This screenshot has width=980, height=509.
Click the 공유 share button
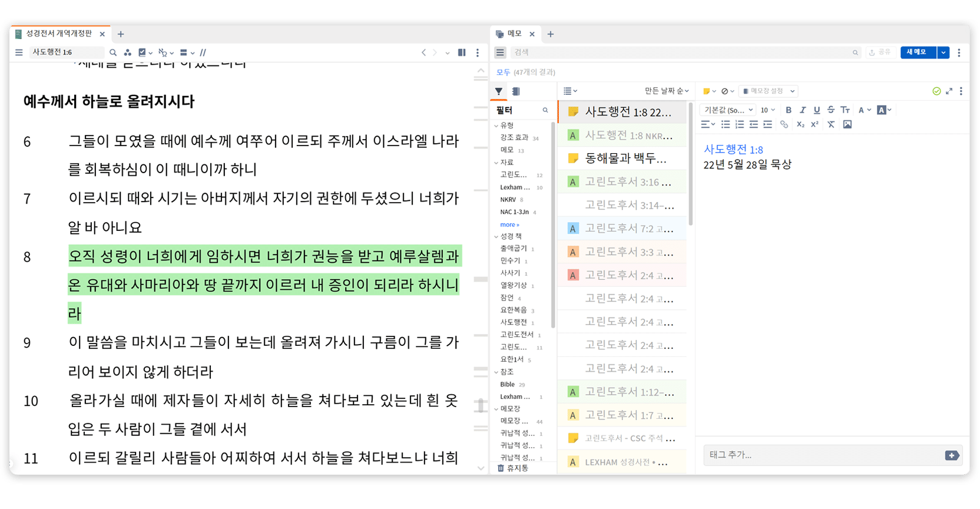880,52
